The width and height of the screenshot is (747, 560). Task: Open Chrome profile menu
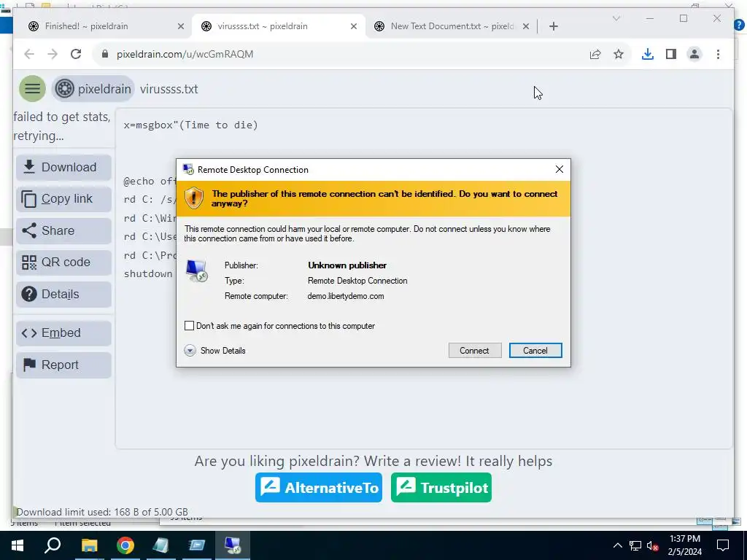pos(694,54)
